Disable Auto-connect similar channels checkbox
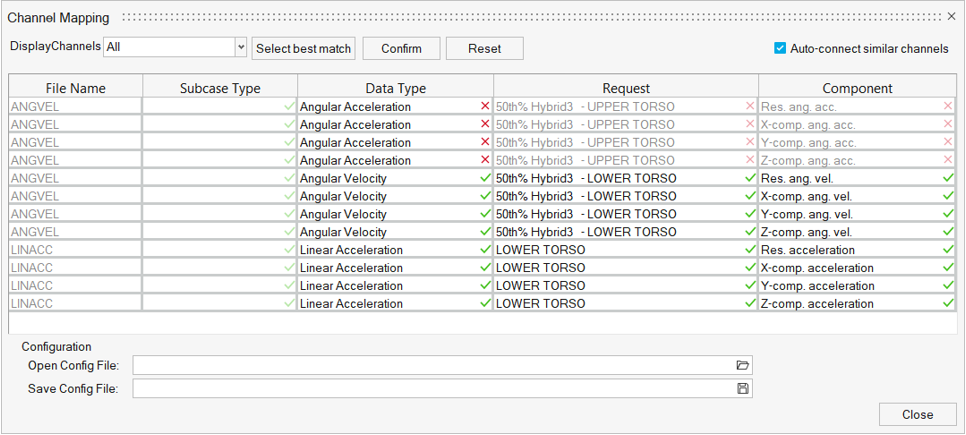The image size is (966, 435). pyautogui.click(x=781, y=48)
